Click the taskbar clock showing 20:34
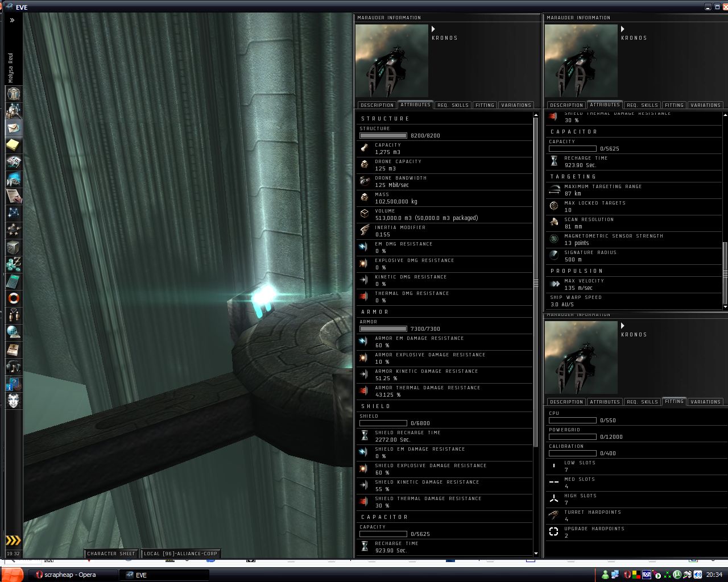Image resolution: width=728 pixels, height=582 pixels. 714,575
